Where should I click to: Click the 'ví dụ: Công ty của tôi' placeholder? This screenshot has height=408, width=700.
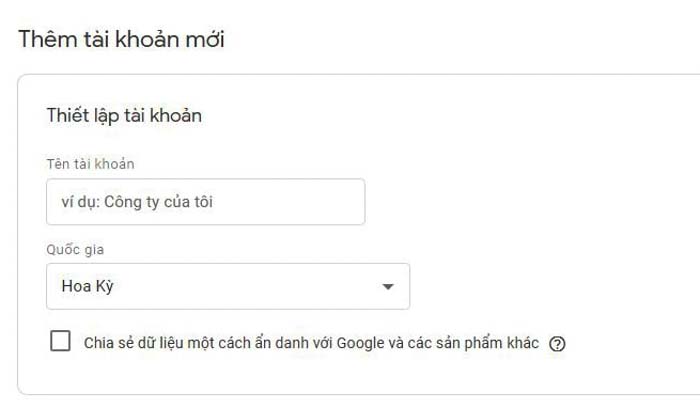pos(137,202)
